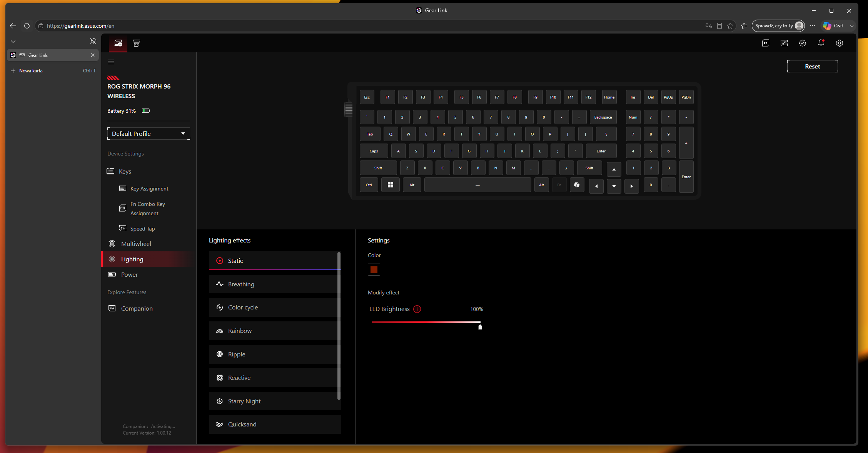Open the Color swatch picker
Viewport: 868px width, 453px height.
(374, 270)
